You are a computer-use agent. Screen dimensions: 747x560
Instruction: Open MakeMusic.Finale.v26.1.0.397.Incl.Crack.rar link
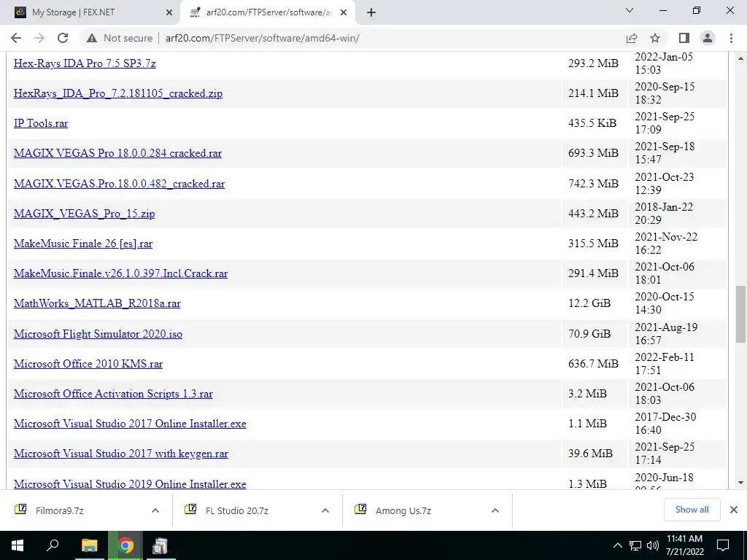coord(120,274)
